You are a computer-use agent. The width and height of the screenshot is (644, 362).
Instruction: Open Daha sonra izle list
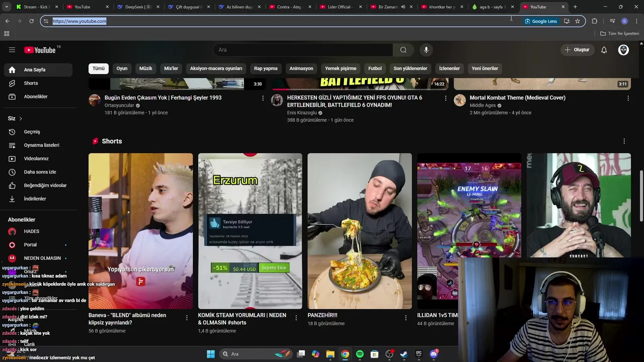tap(38, 172)
